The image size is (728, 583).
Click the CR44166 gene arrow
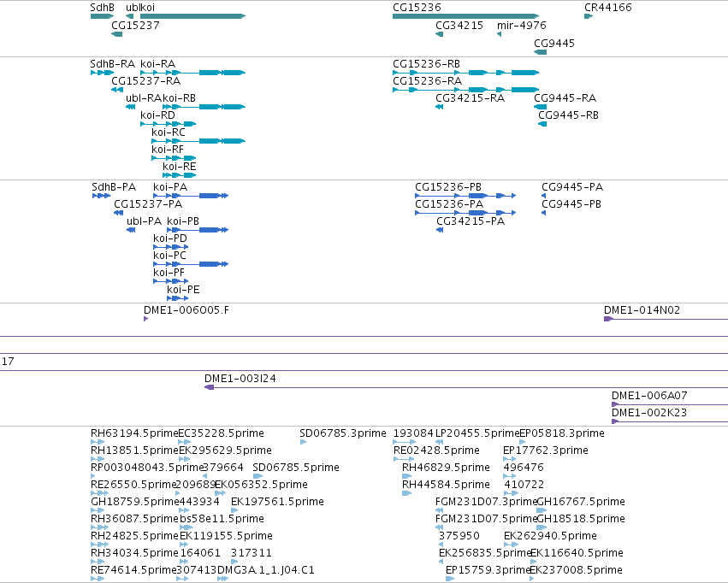[x=589, y=16]
